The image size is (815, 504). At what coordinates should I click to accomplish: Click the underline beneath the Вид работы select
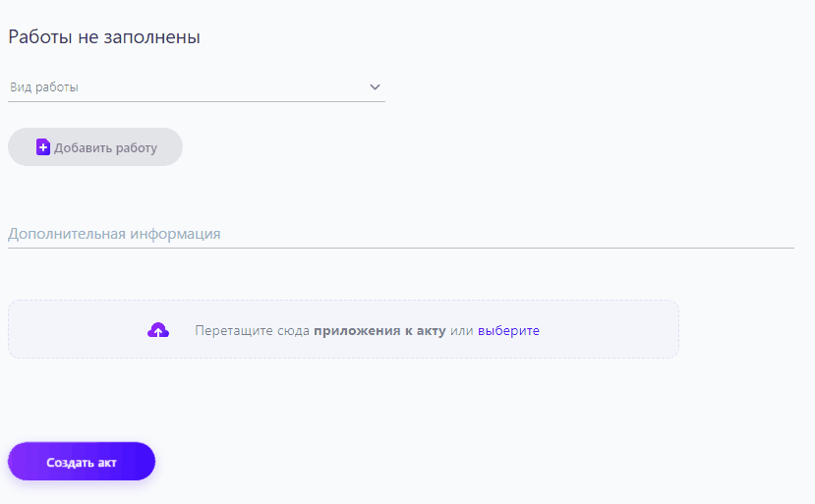pyautogui.click(x=197, y=101)
